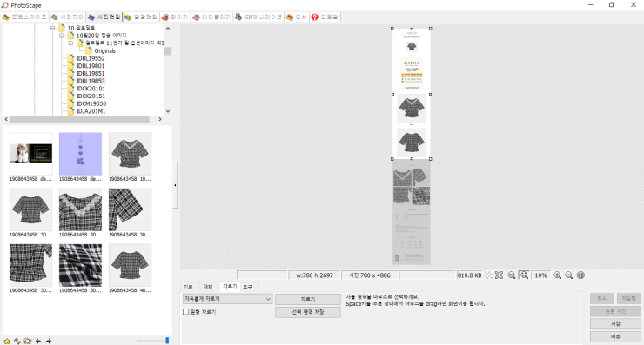Open the 인쇄 print tab

[x=297, y=17]
